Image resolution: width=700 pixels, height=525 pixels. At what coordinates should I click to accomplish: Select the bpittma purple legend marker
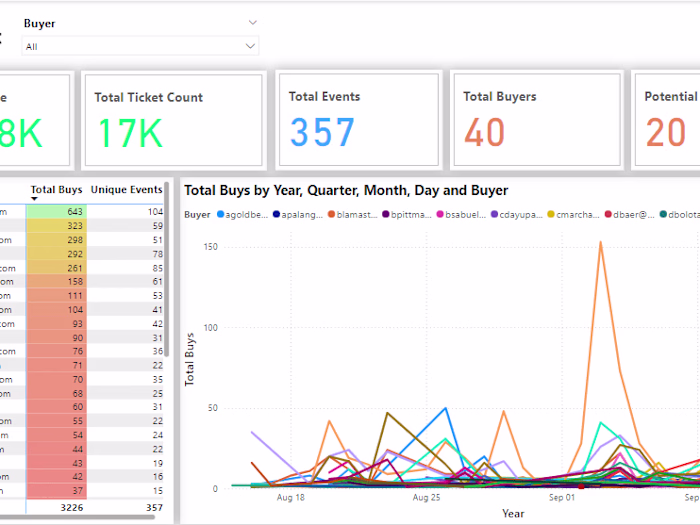(386, 214)
